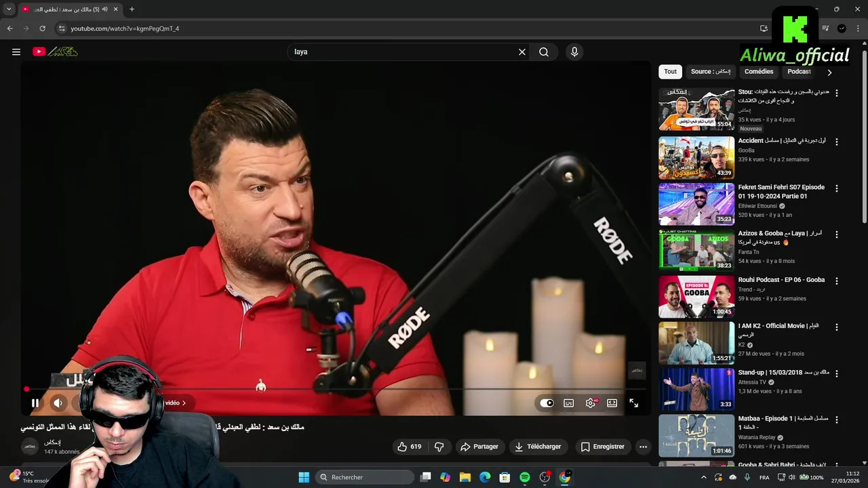Open options menu for the 'Accident' video
The image size is (868, 488).
tap(836, 142)
